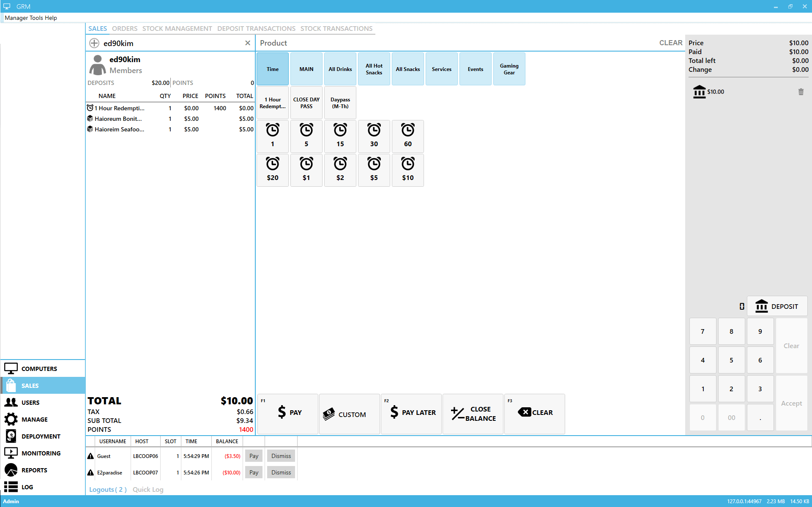Delete the $10.00 deposit payment with trash icon
Screen dimensions: 812x507
[801, 92]
